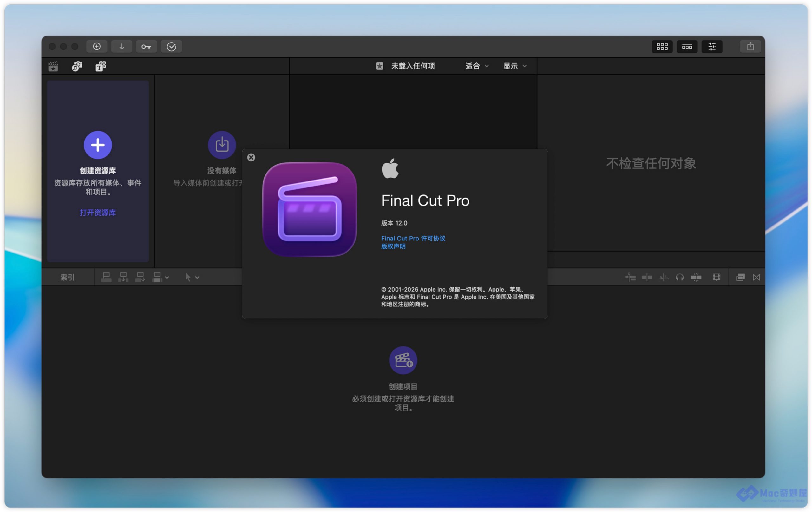The width and height of the screenshot is (812, 512).
Task: Toggle headphone solo icon in timeline toolbar
Action: [x=679, y=277]
